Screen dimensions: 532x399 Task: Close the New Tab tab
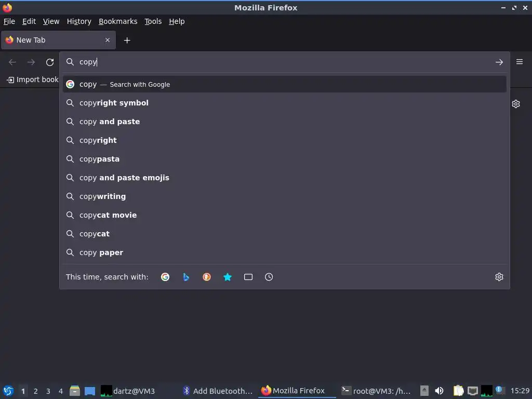click(x=108, y=40)
